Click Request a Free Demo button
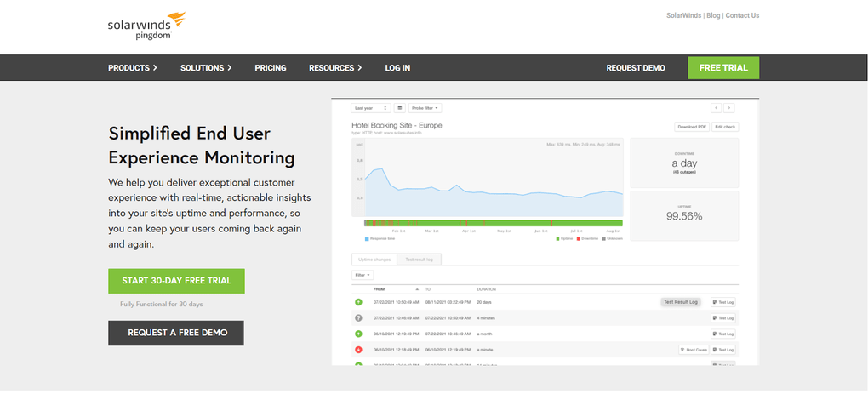868x411 pixels. point(176,333)
